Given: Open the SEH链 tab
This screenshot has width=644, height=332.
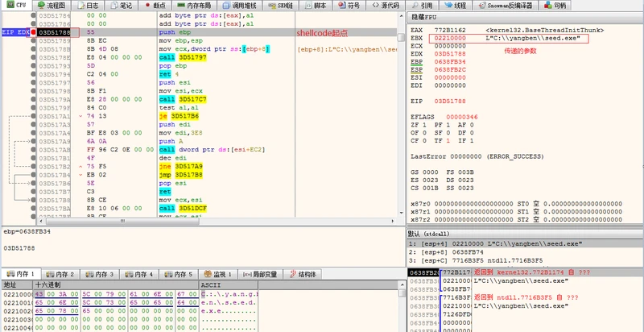Looking at the screenshot, I should click(280, 6).
